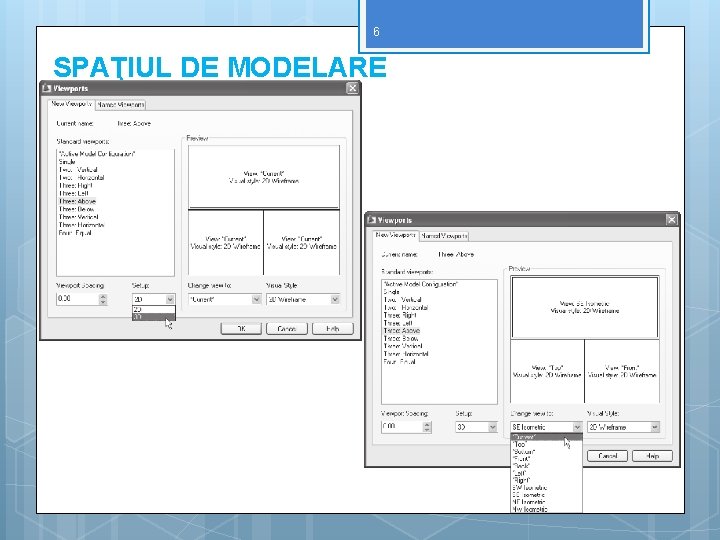Choose *Right* from open view list
The width and height of the screenshot is (720, 540).
pyautogui.click(x=546, y=480)
